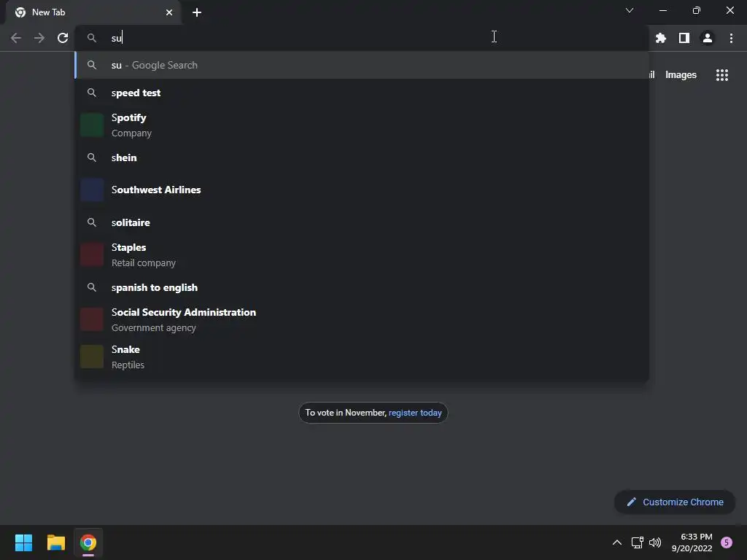Open a new tab with plus button
The height and width of the screenshot is (560, 747).
pos(197,12)
